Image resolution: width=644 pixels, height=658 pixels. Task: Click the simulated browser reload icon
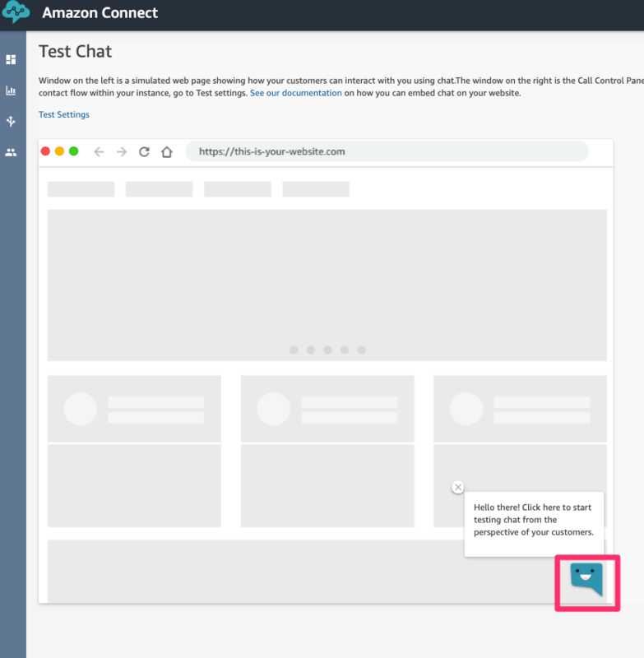144,151
